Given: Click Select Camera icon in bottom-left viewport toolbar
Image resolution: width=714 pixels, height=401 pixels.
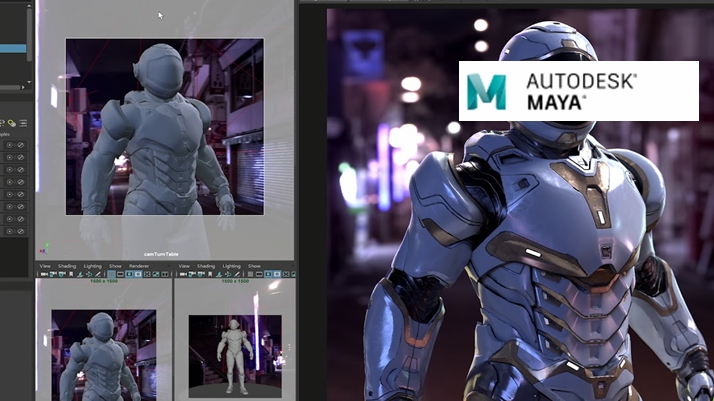Looking at the screenshot, I should click(44, 274).
